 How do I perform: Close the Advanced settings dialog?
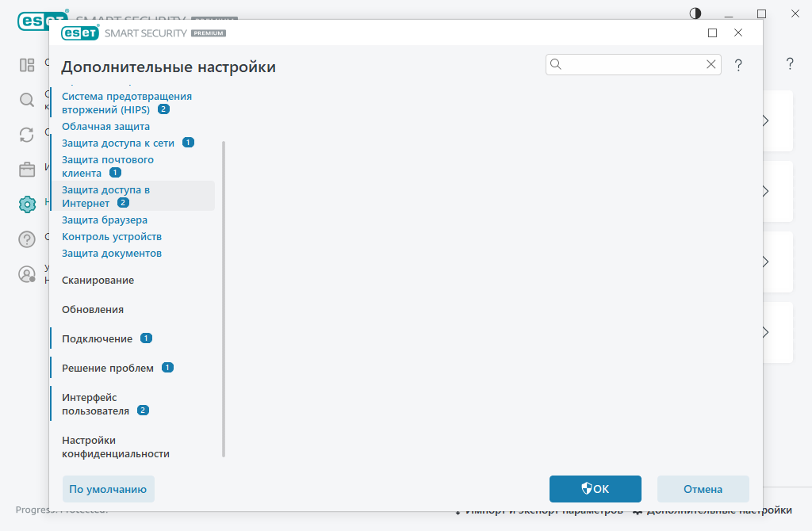738,32
